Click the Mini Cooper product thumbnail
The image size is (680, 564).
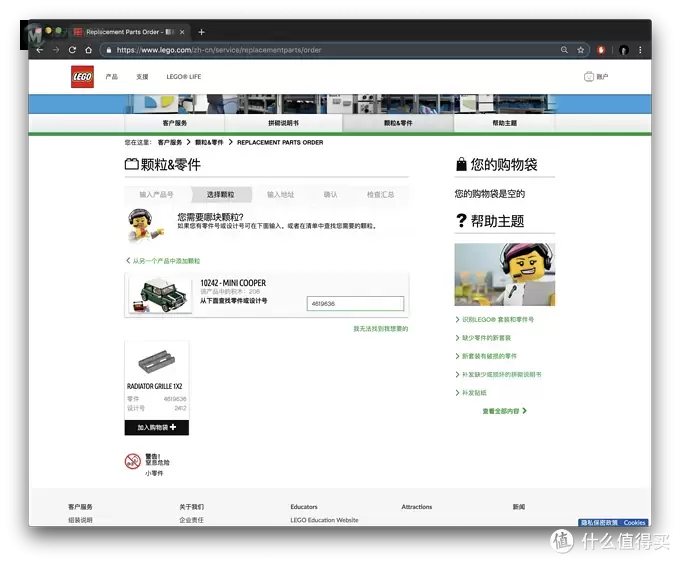[160, 295]
